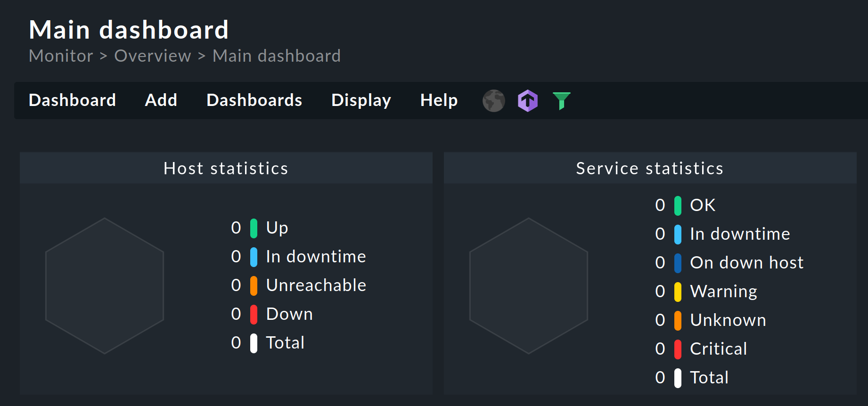Select the service Total row
This screenshot has height=406, width=868.
(692, 378)
